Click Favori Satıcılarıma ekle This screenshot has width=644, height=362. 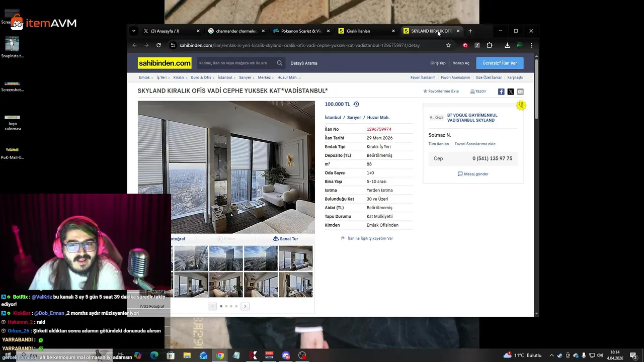475,144
